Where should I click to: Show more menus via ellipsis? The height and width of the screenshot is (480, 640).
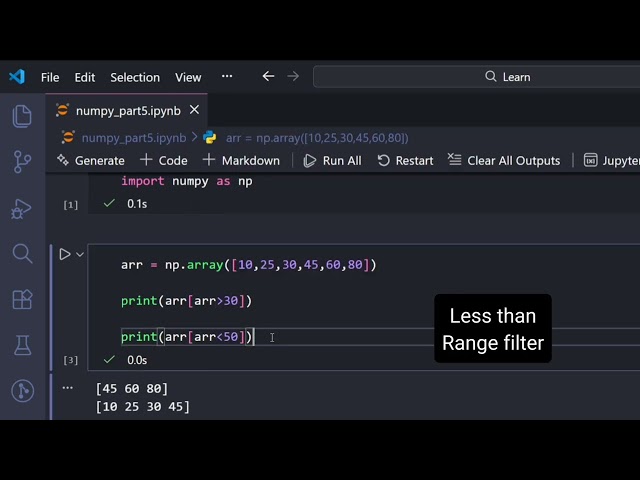pos(227,76)
